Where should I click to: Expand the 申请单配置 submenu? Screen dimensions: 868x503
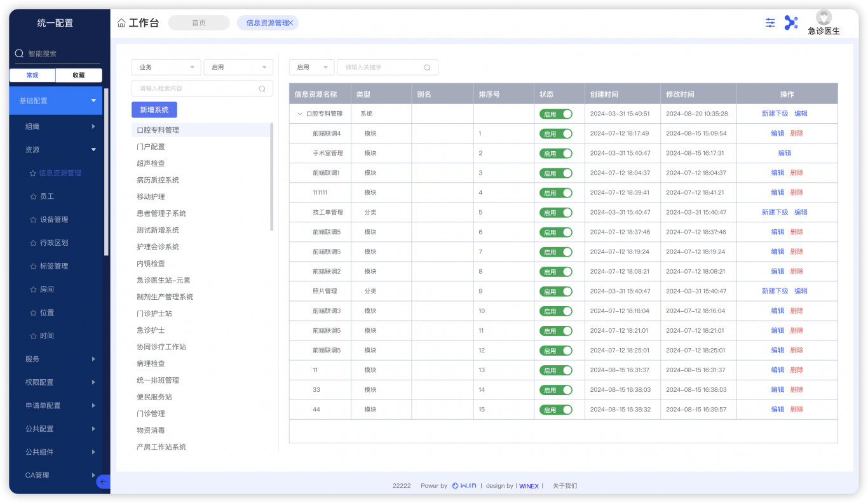93,405
